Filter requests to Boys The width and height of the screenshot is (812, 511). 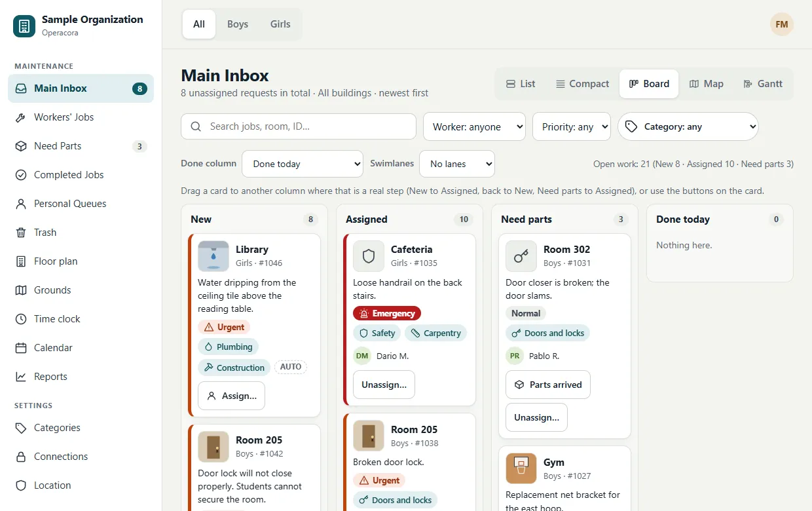point(238,24)
